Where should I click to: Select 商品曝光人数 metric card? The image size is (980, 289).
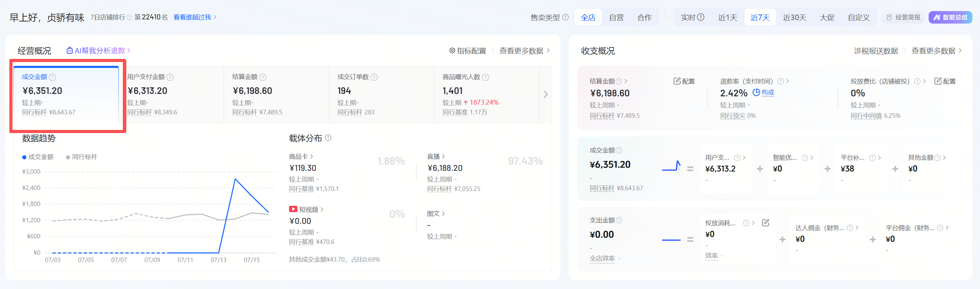click(487, 94)
